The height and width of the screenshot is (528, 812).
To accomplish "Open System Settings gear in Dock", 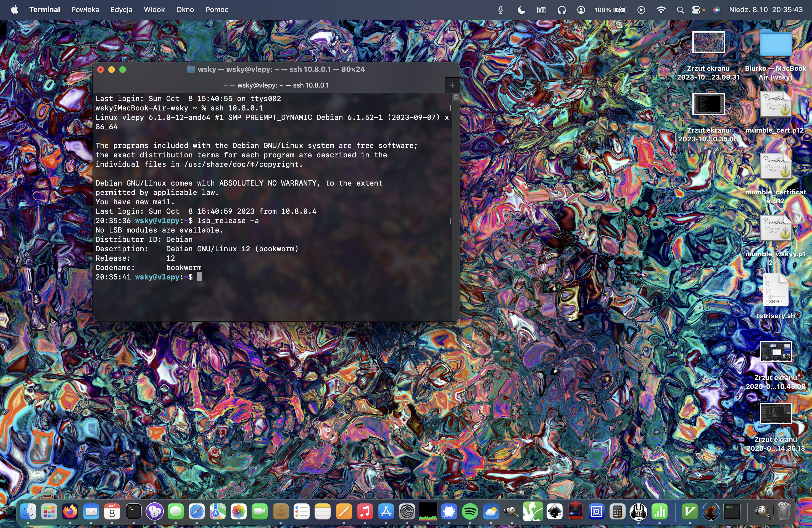I will pos(407,512).
